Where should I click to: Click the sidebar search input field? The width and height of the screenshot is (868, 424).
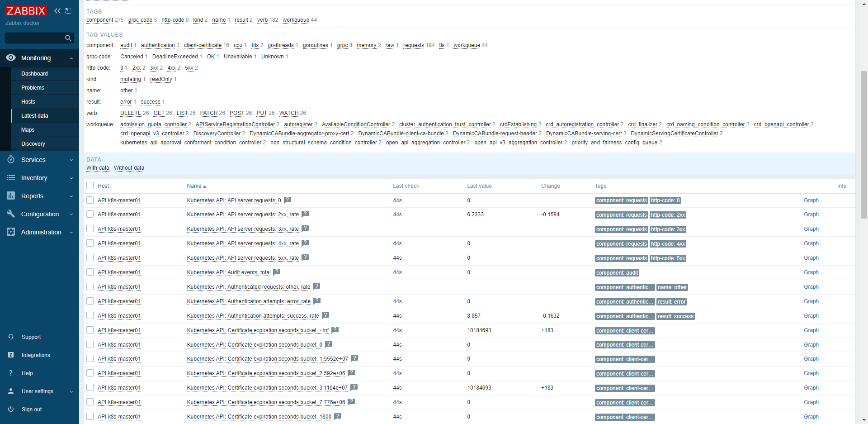34,38
